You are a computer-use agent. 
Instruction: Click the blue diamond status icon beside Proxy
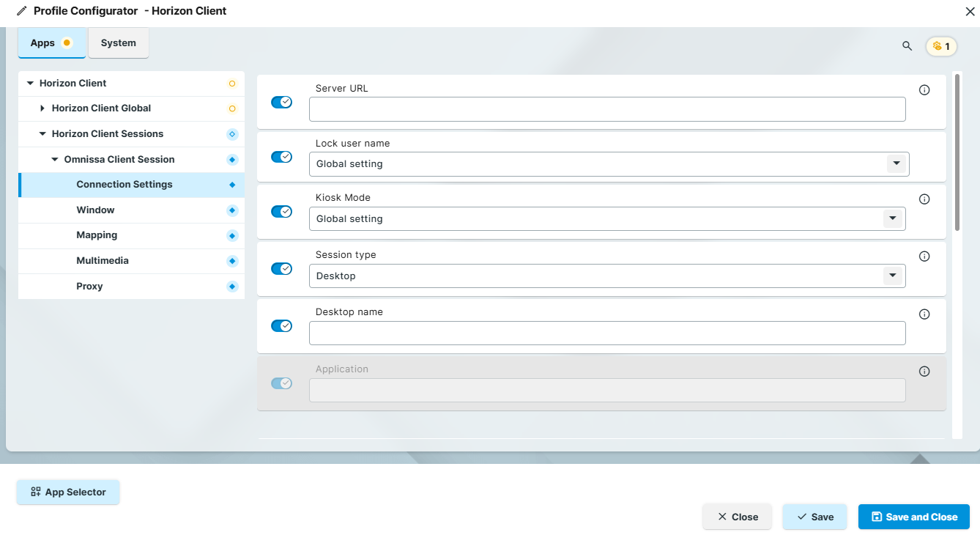(232, 287)
